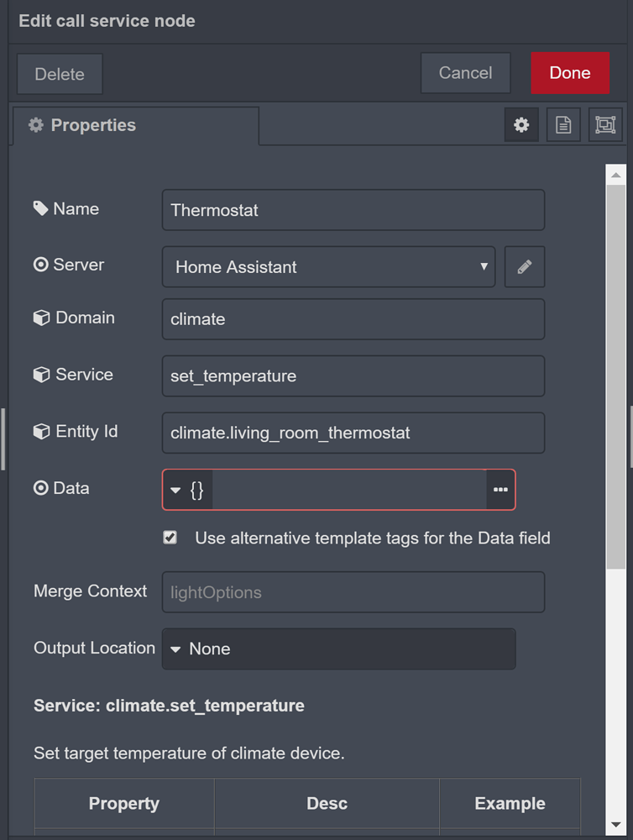Open expanded Data editor via ellipsis

(500, 490)
